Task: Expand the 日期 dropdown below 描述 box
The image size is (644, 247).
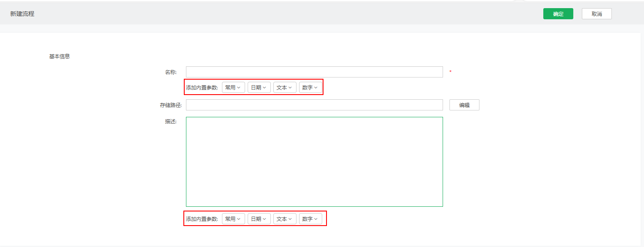Action: (x=259, y=219)
